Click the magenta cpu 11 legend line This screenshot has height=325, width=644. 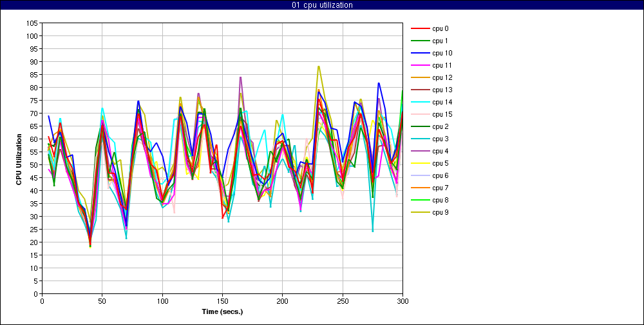(420, 65)
